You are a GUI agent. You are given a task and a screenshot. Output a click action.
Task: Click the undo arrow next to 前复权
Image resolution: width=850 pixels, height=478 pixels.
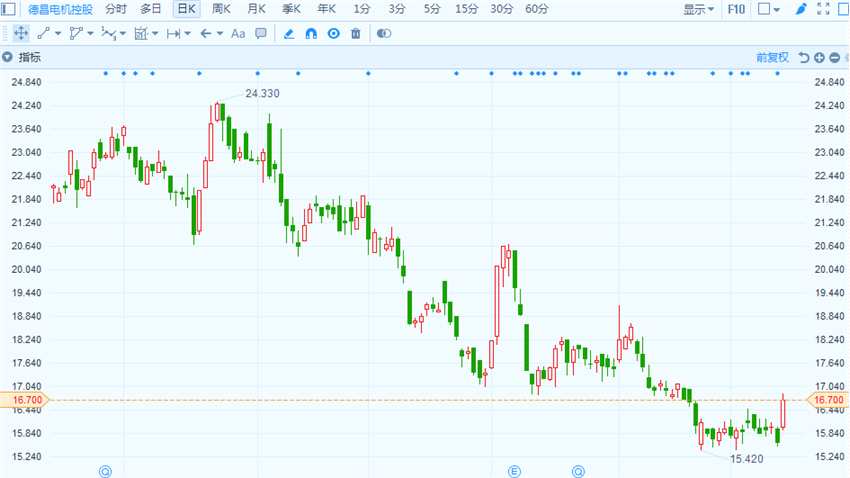[x=804, y=57]
